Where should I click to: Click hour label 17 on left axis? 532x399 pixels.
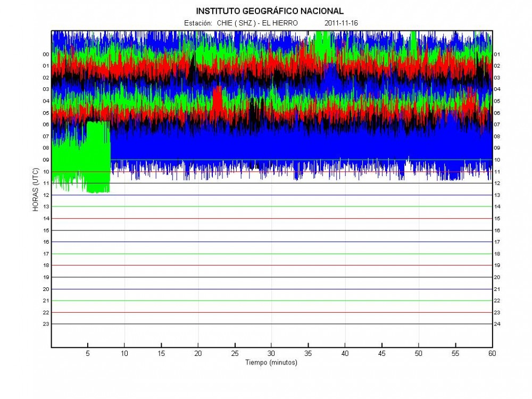point(46,254)
